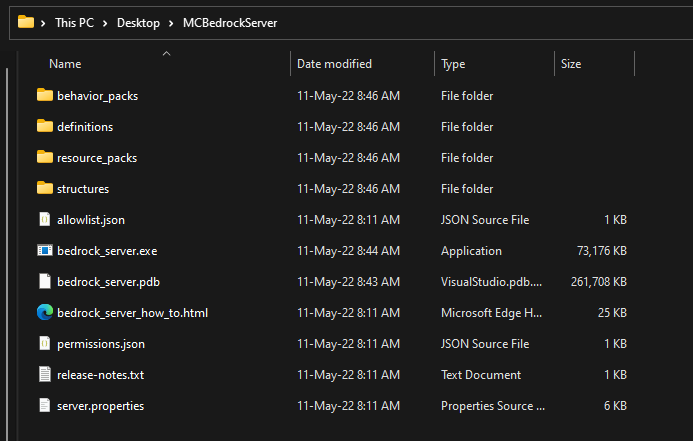Viewport: 693px width, 441px height.
Task: Select the resource_packs folder name
Action: tap(97, 158)
